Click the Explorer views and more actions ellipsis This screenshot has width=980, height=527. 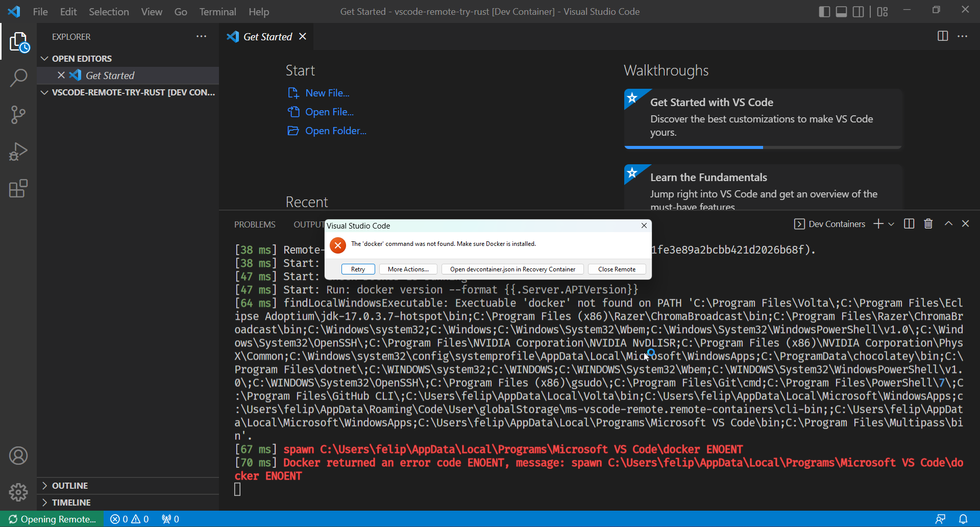[202, 36]
